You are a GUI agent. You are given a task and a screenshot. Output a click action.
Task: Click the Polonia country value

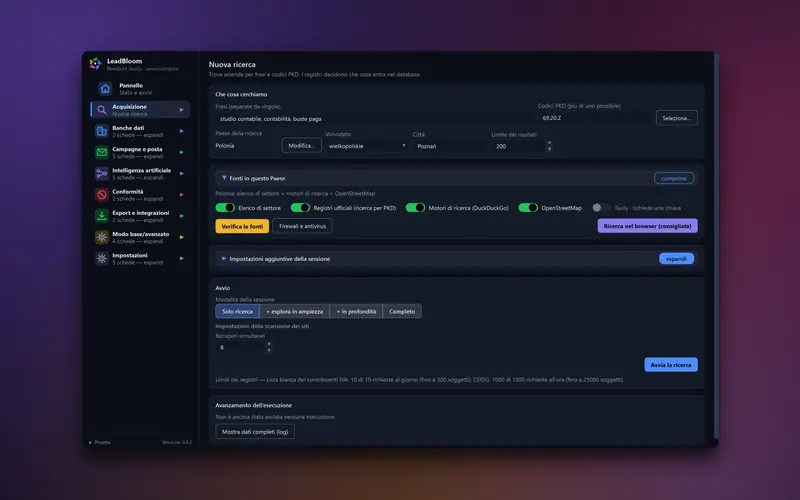click(x=224, y=145)
